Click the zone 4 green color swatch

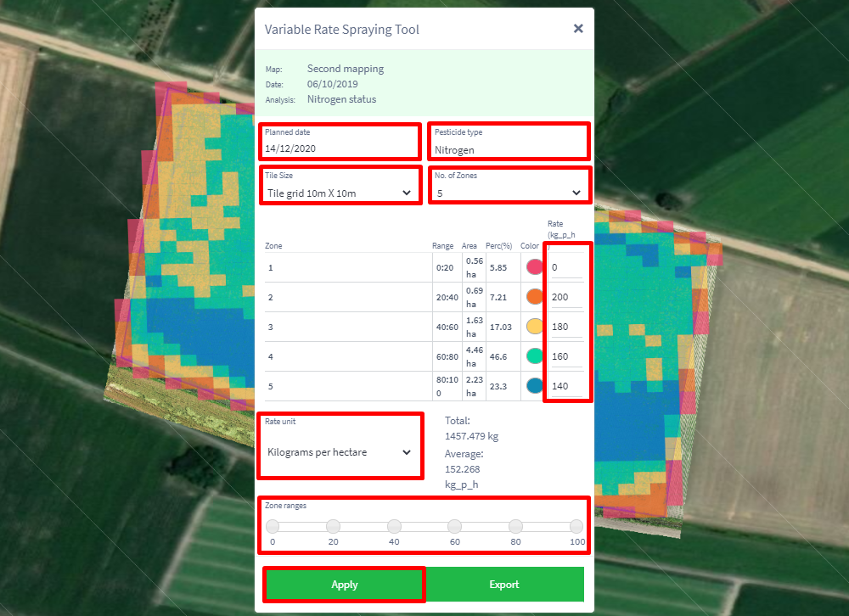(x=535, y=356)
